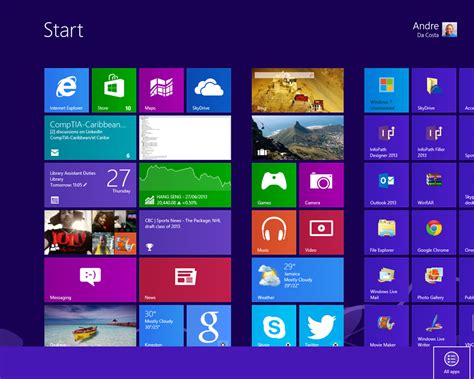Open the Finance tile with HANG SENG
The width and height of the screenshot is (474, 379).
(x=185, y=185)
